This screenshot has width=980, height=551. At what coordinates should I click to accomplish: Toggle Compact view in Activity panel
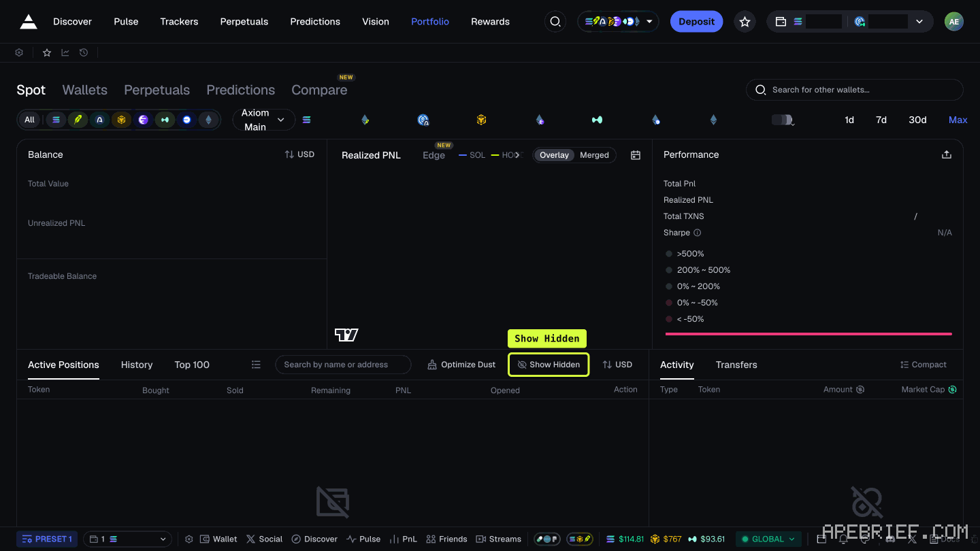924,365
